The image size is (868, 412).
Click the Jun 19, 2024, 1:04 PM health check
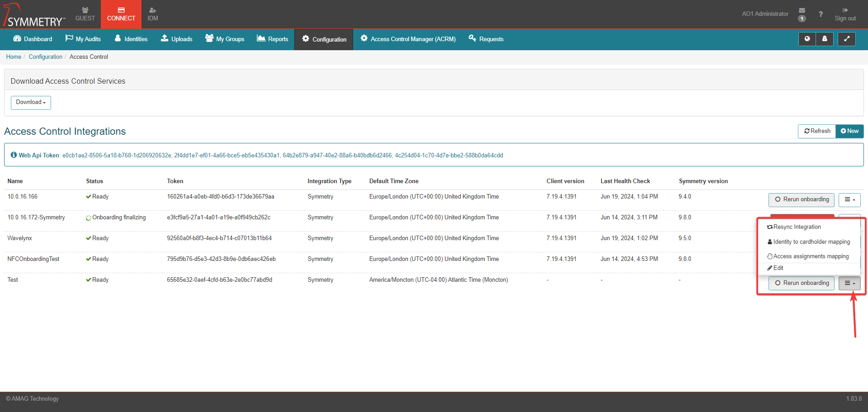629,197
